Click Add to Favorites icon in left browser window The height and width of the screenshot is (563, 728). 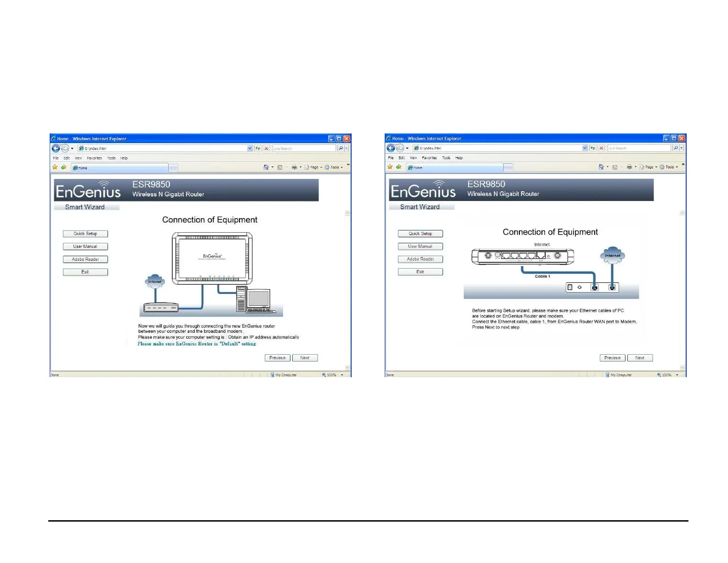click(64, 167)
